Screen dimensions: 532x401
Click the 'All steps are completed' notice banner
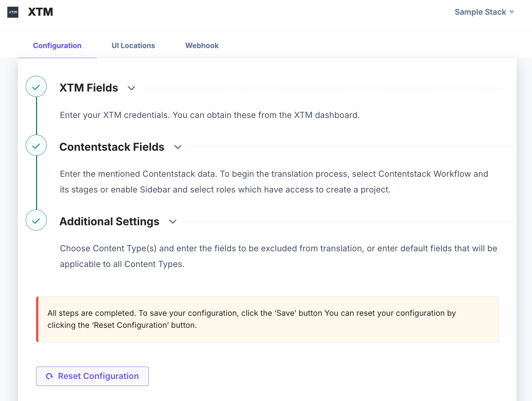point(267,319)
